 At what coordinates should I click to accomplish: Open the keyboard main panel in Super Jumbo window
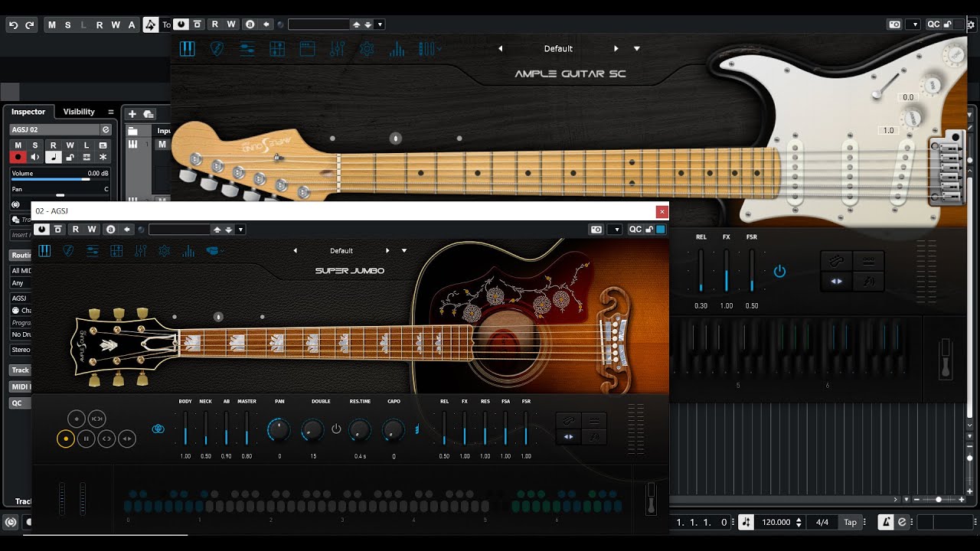click(44, 250)
